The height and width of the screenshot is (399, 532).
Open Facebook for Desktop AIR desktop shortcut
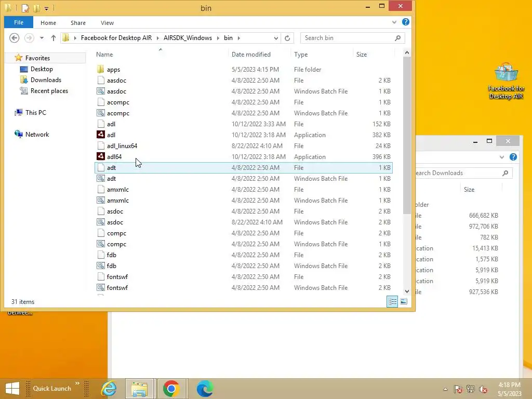(x=506, y=81)
